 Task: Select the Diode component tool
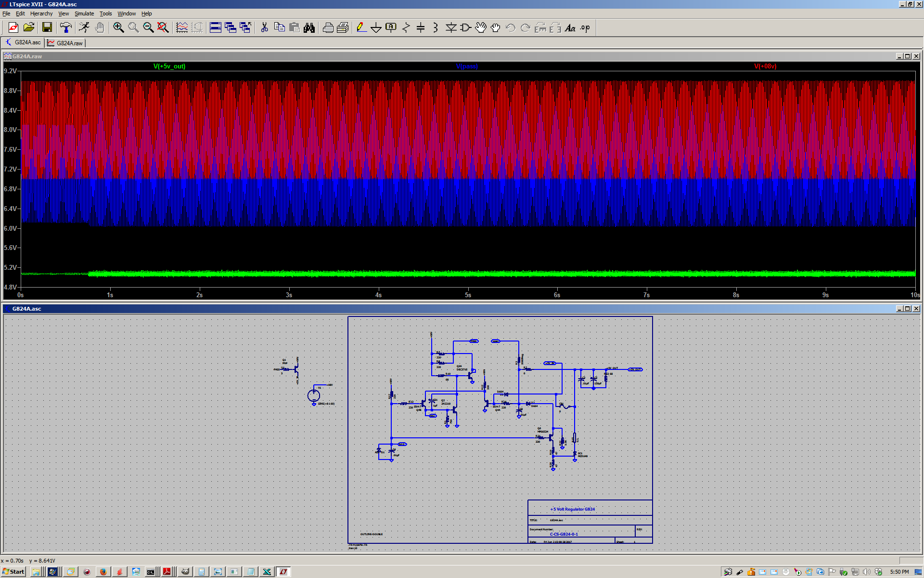click(x=450, y=27)
